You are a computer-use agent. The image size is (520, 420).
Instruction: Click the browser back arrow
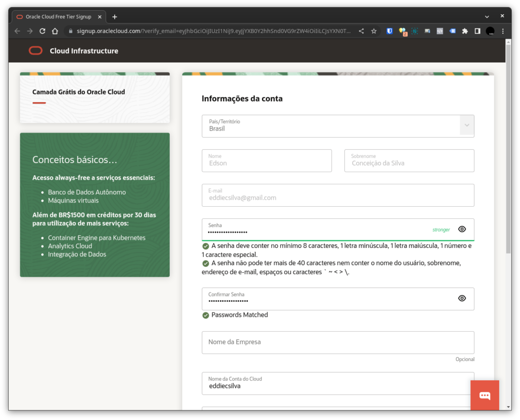point(17,31)
